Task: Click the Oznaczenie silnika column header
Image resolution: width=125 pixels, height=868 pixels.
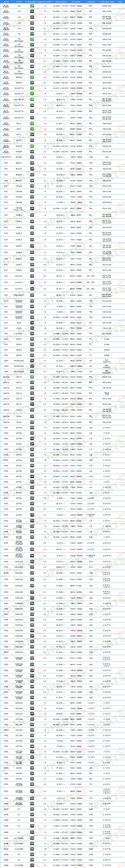Action: pyautogui.click(x=107, y=2)
